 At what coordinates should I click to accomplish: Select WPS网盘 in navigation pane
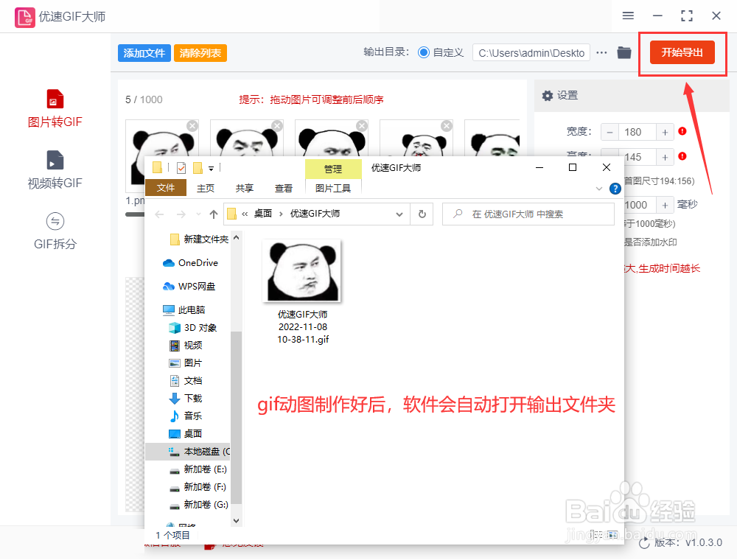189,287
